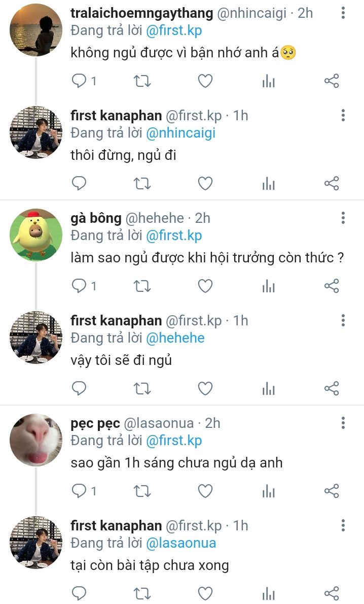Screen dimensions: 364x604
Task: Expand the three-dot menu on pẹc pẹc's comment
Action: point(343,423)
